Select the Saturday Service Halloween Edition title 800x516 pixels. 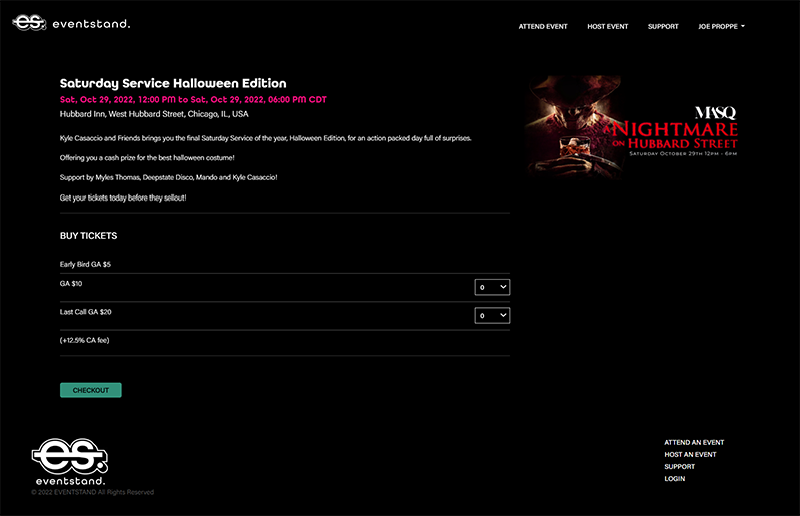[173, 83]
